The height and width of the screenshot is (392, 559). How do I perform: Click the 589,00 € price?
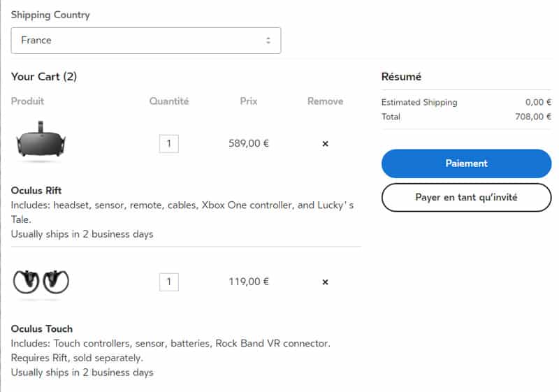point(249,143)
